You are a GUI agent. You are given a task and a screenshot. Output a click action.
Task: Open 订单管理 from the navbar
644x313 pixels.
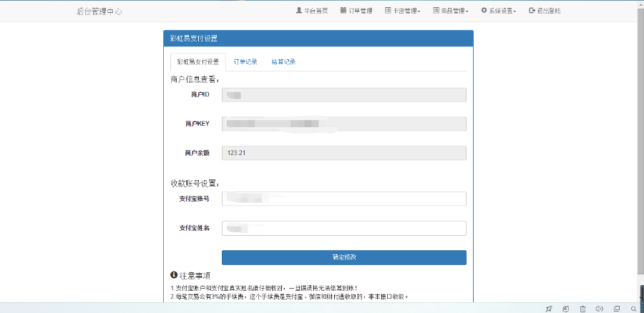point(356,11)
